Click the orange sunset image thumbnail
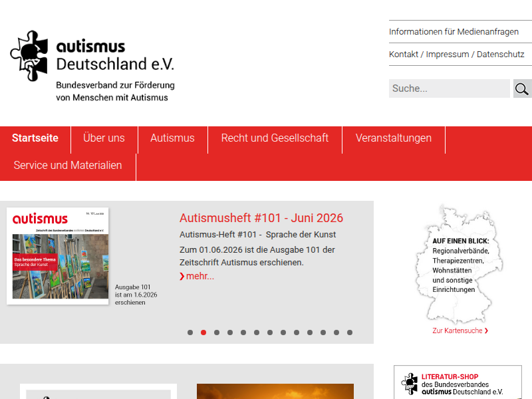 coord(275,391)
